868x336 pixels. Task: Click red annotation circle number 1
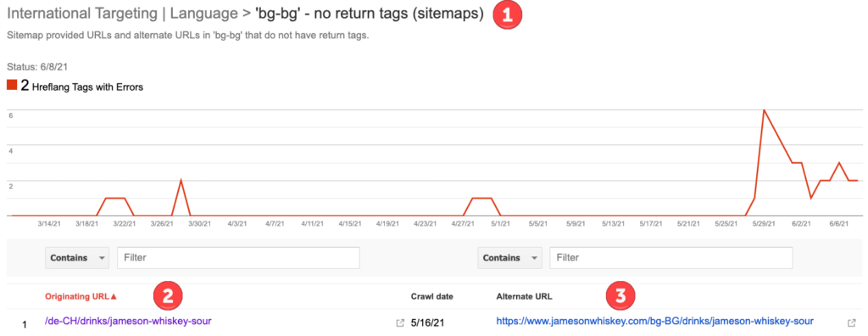pyautogui.click(x=508, y=15)
